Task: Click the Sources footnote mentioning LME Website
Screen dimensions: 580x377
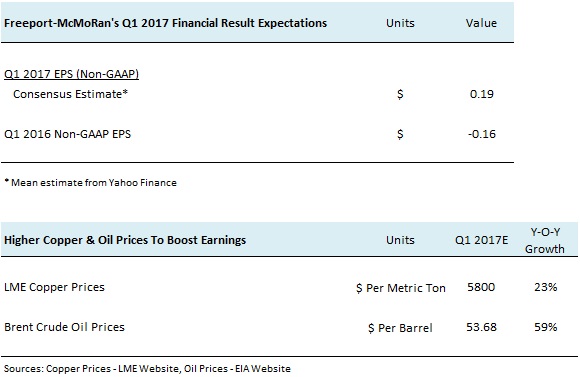Action: point(147,368)
